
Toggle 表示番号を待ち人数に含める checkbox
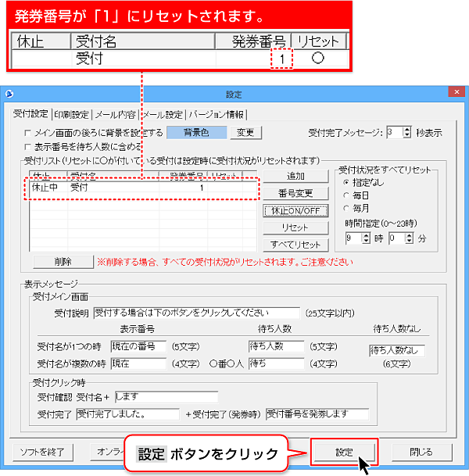point(27,147)
